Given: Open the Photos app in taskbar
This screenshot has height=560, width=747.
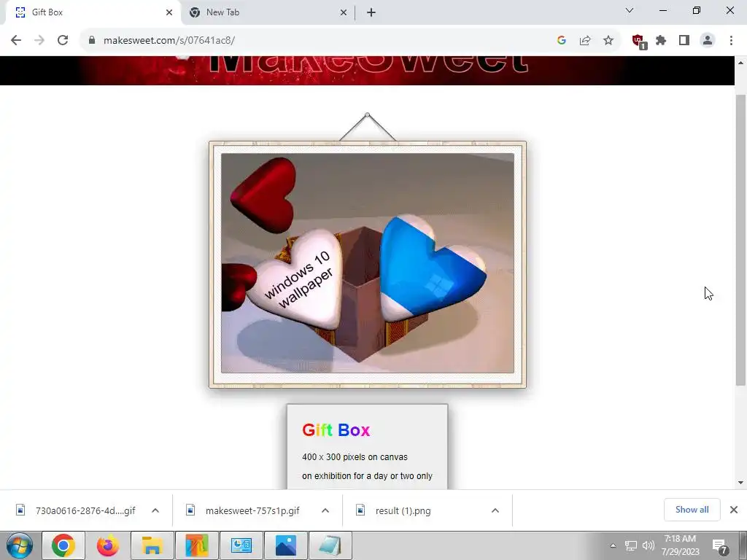Looking at the screenshot, I should (x=286, y=545).
